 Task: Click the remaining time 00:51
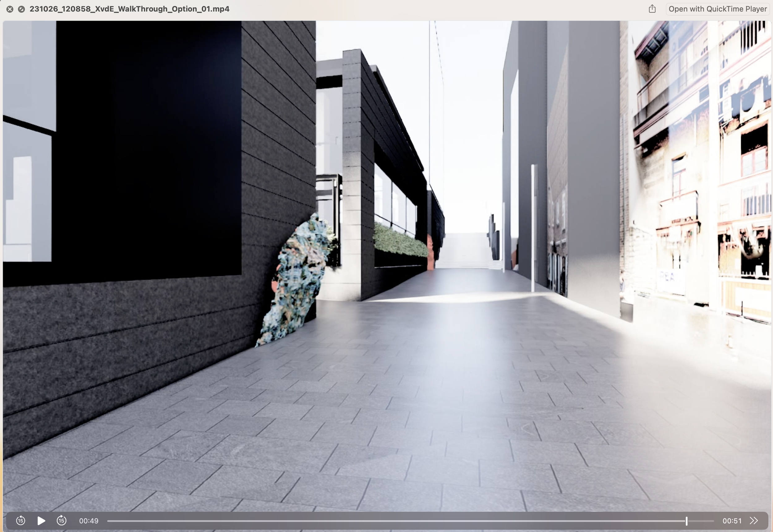[x=732, y=521]
